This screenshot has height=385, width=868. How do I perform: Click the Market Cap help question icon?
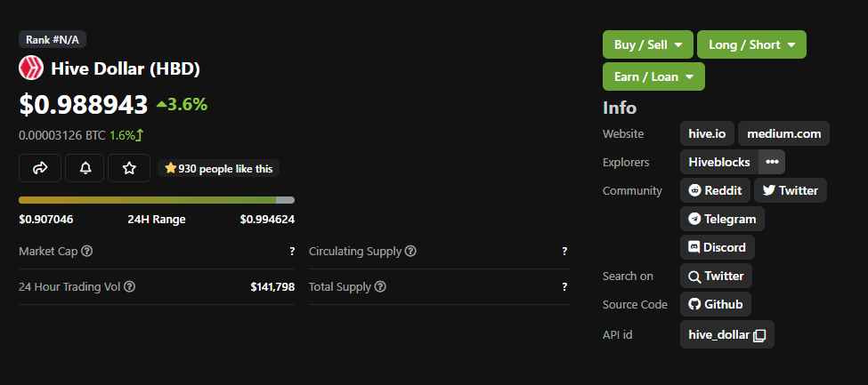pos(87,251)
